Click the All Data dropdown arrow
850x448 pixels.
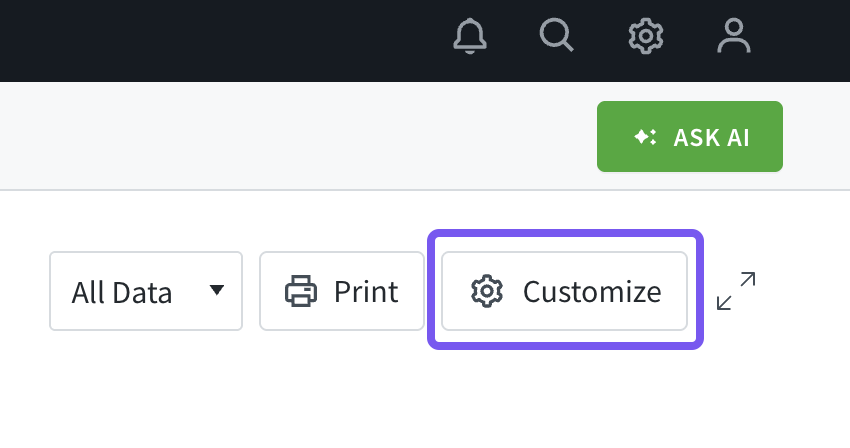(x=217, y=291)
